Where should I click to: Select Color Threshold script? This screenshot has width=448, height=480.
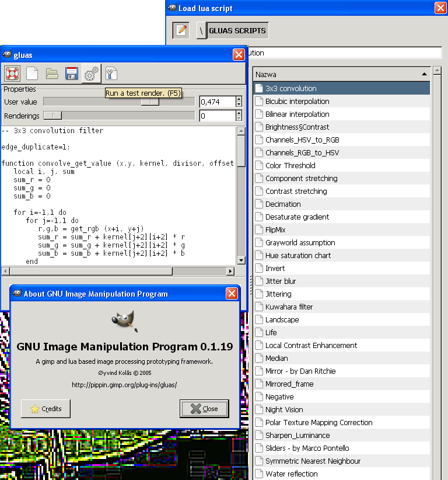(341, 166)
